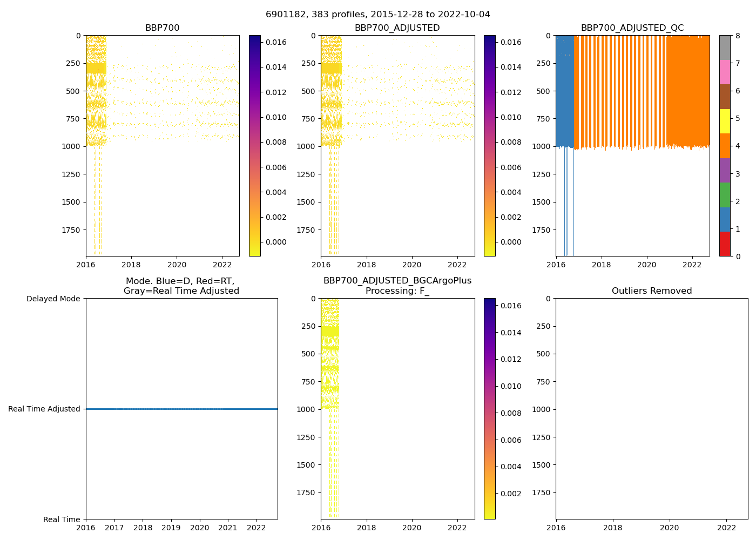Click the Real Time label at the axis bottom
This screenshot has width=756, height=540.
(x=62, y=519)
